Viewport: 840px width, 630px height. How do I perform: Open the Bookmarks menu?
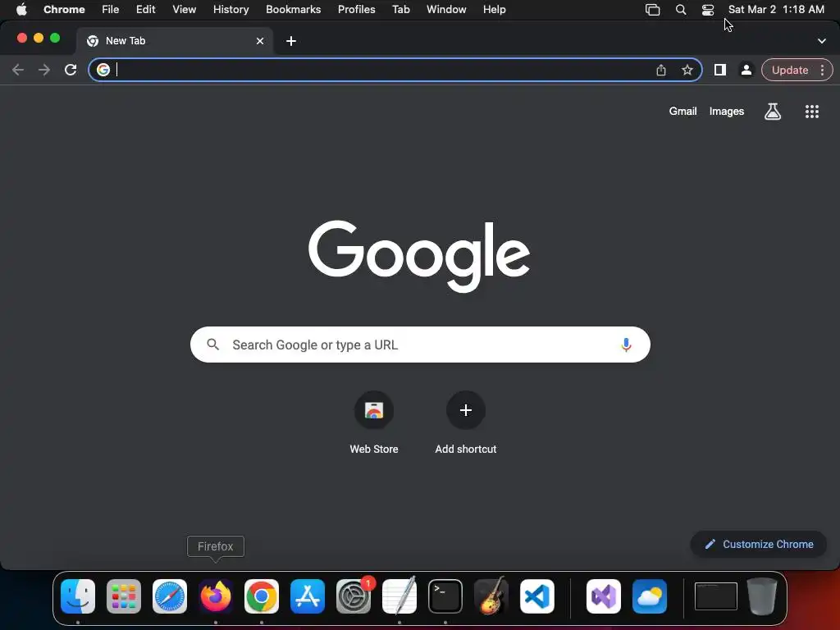coord(293,10)
